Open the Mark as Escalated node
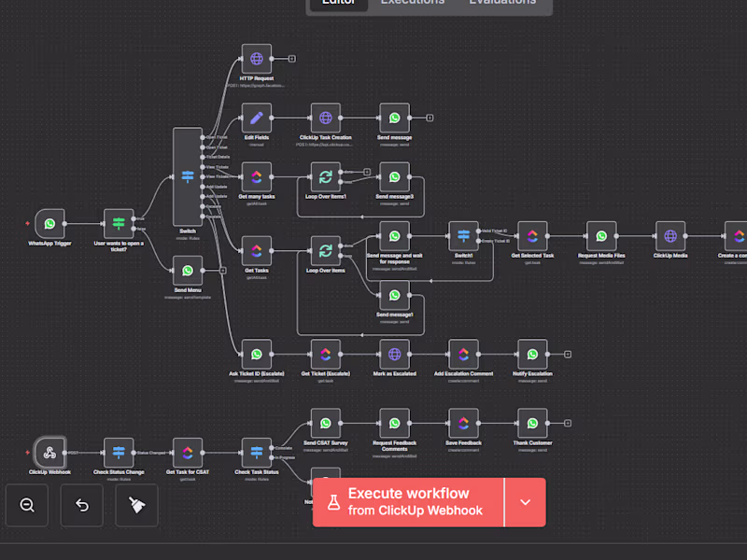Image resolution: width=747 pixels, height=560 pixels. pyautogui.click(x=394, y=355)
